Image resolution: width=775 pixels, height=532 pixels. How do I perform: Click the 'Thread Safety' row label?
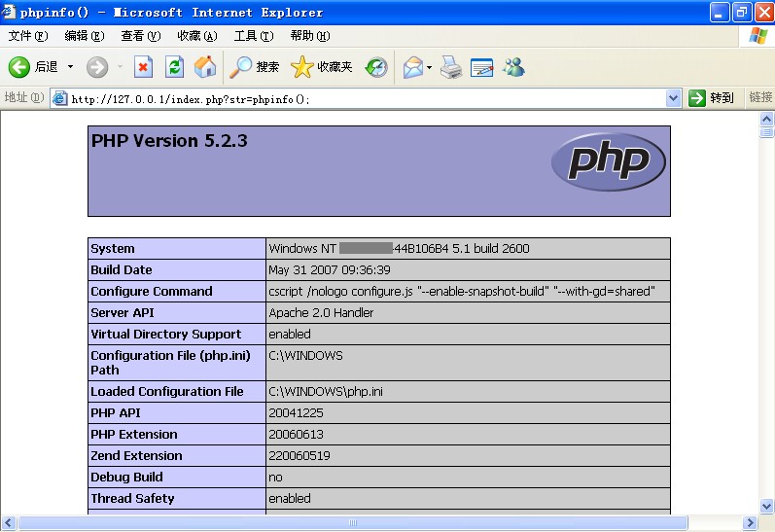[x=132, y=498]
